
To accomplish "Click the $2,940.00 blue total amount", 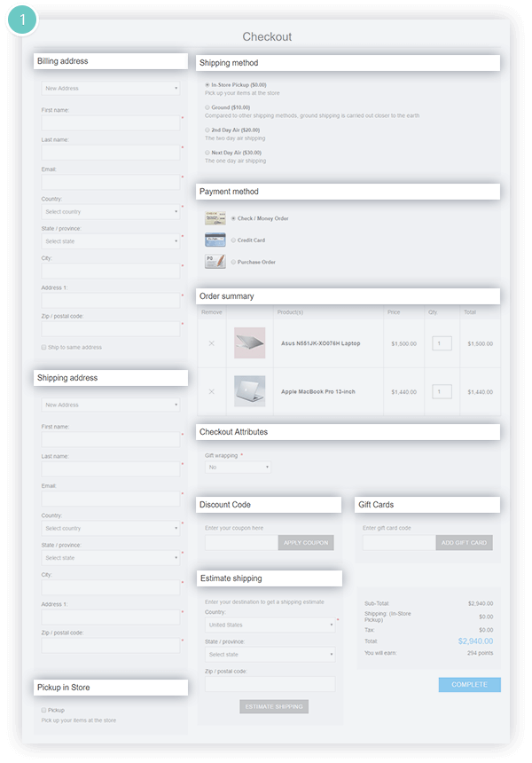I will click(475, 641).
